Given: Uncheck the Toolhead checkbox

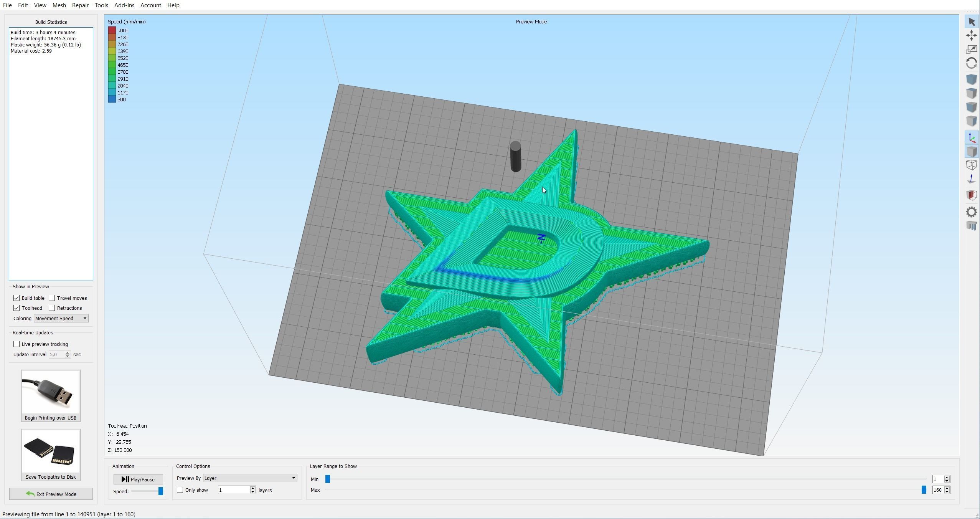Looking at the screenshot, I should coord(16,308).
